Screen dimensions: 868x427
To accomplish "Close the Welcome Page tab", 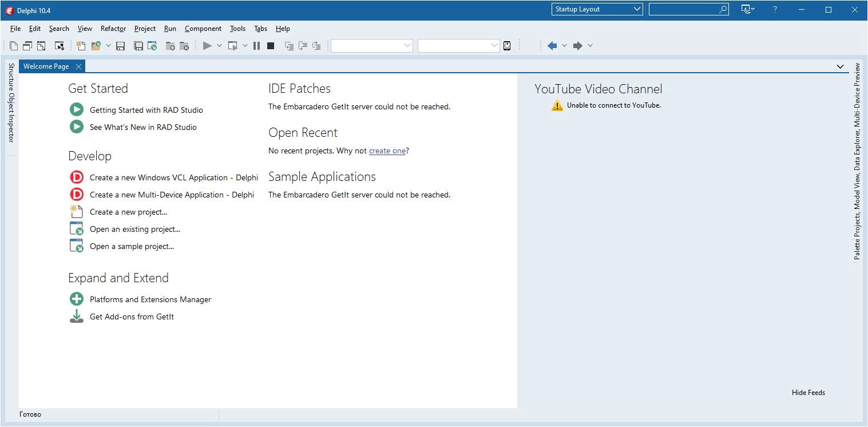I will pos(78,66).
